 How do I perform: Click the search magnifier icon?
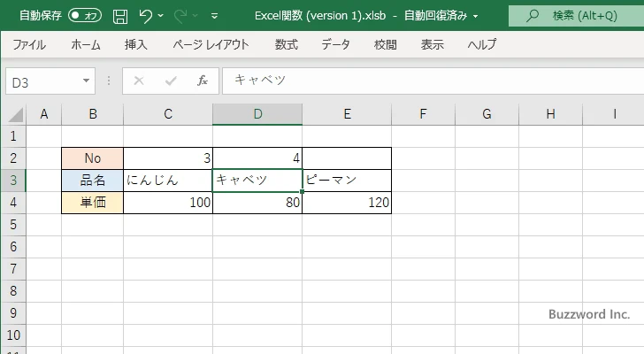533,16
